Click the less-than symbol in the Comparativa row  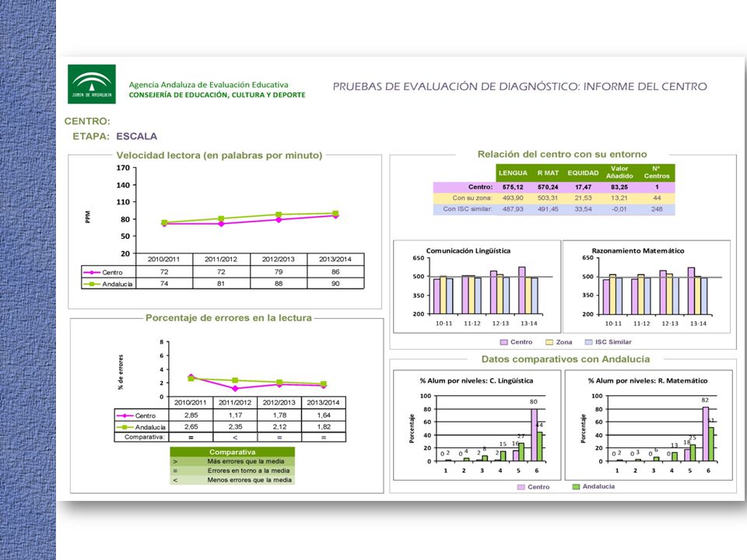click(235, 437)
